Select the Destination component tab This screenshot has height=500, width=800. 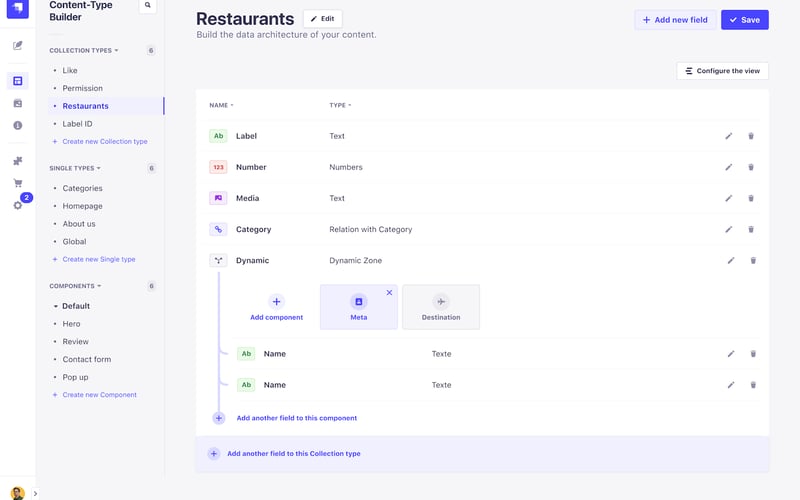click(441, 307)
